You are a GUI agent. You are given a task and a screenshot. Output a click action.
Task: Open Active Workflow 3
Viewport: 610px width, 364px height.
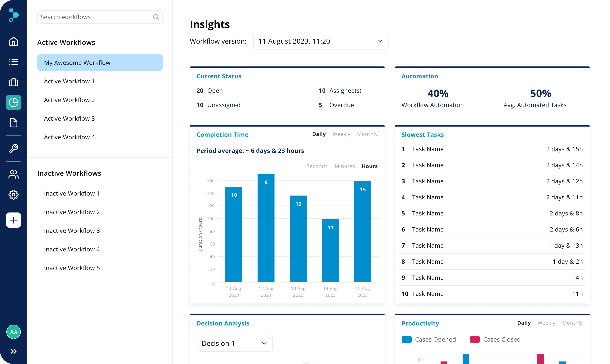pyautogui.click(x=69, y=119)
